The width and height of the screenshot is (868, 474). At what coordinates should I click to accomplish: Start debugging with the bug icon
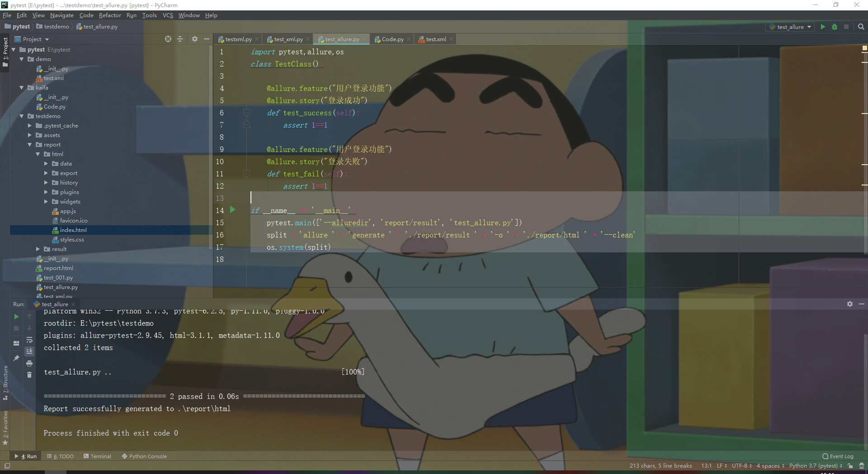click(x=835, y=27)
